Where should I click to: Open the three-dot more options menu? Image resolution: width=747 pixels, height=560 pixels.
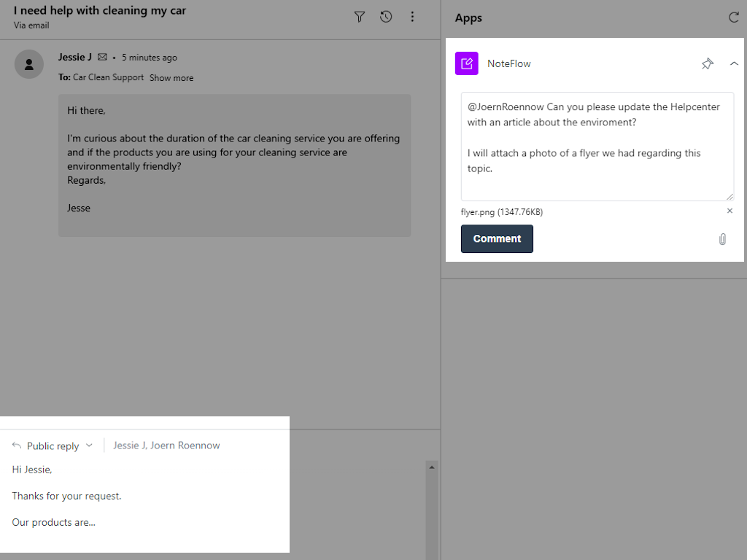coord(412,17)
